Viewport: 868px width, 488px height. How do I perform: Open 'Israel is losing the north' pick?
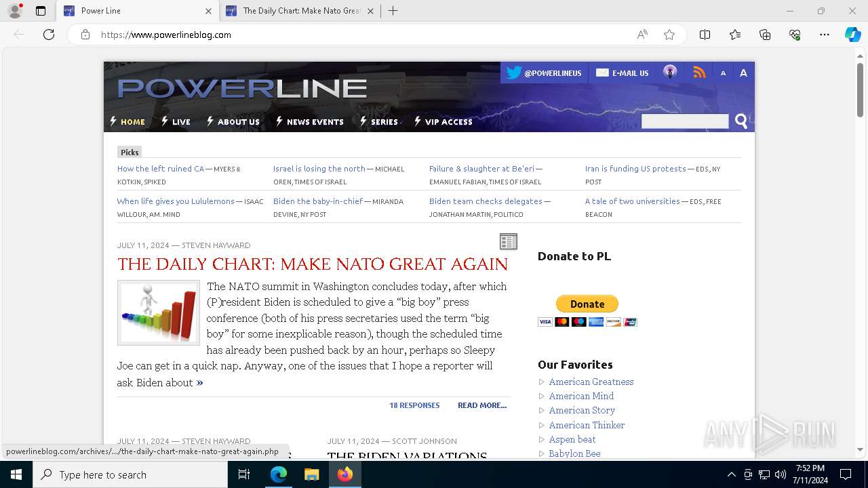click(x=319, y=169)
